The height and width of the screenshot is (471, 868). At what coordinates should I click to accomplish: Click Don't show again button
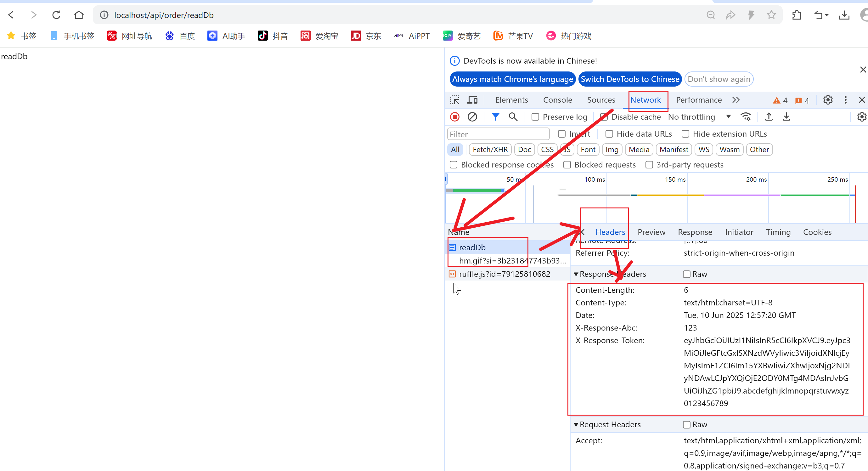click(719, 79)
